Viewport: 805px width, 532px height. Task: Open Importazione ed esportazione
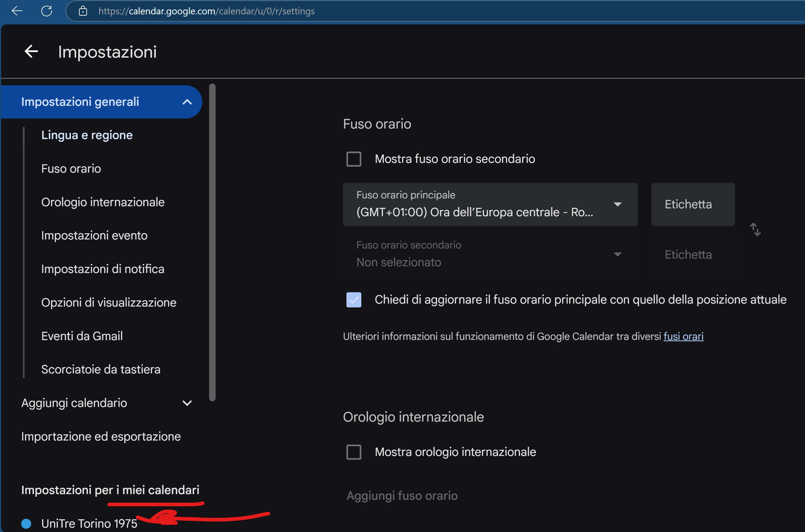coord(101,436)
